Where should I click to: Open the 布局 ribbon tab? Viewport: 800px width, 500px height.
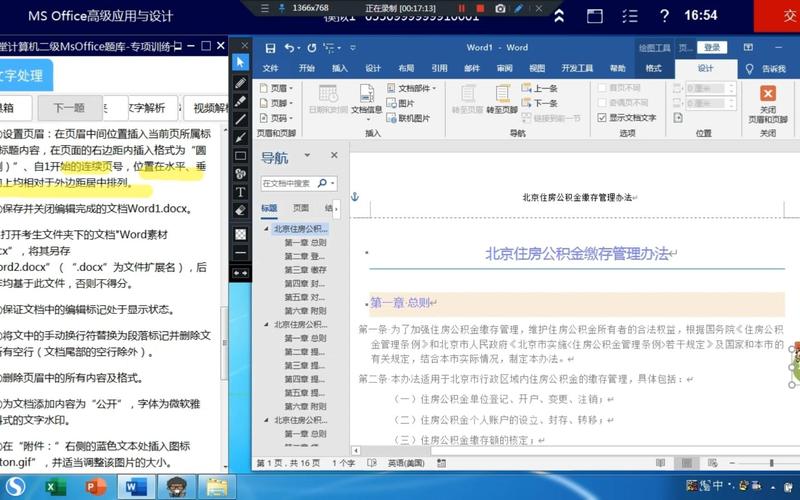coord(406,68)
